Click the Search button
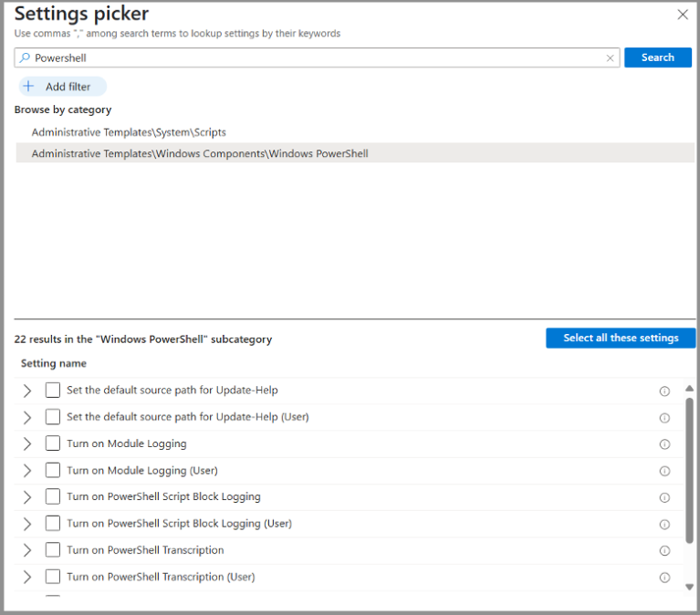The width and height of the screenshot is (700, 615). pos(657,57)
